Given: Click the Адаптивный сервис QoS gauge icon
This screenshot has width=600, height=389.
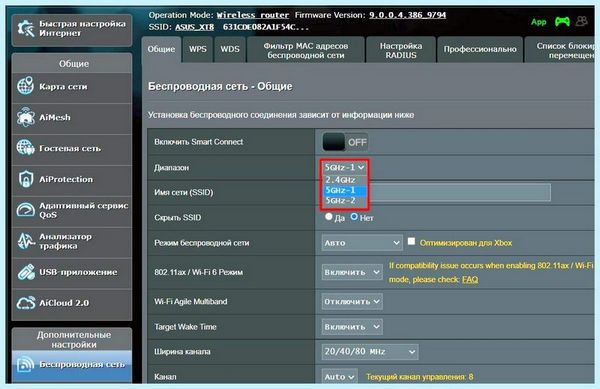Looking at the screenshot, I should point(25,210).
